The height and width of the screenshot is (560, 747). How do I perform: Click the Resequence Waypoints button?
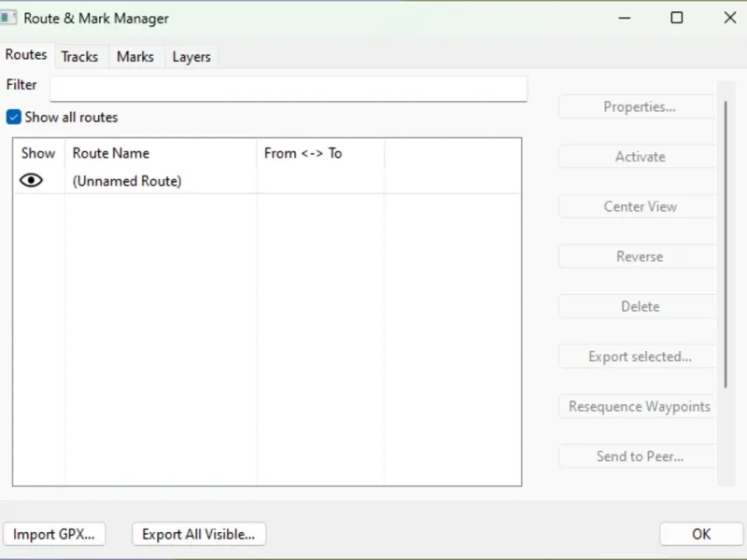coord(639,407)
